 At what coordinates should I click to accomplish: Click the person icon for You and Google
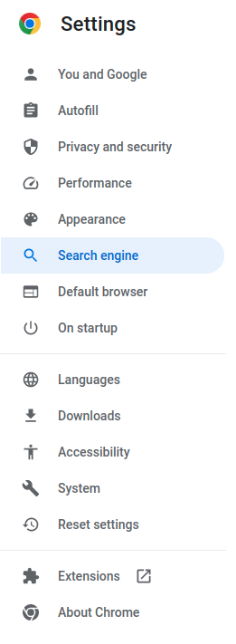pyautogui.click(x=31, y=74)
